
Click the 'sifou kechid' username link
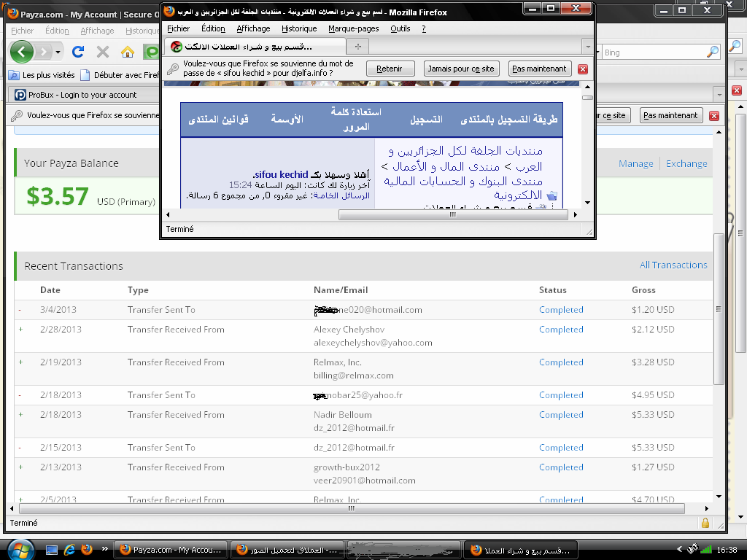pos(281,174)
